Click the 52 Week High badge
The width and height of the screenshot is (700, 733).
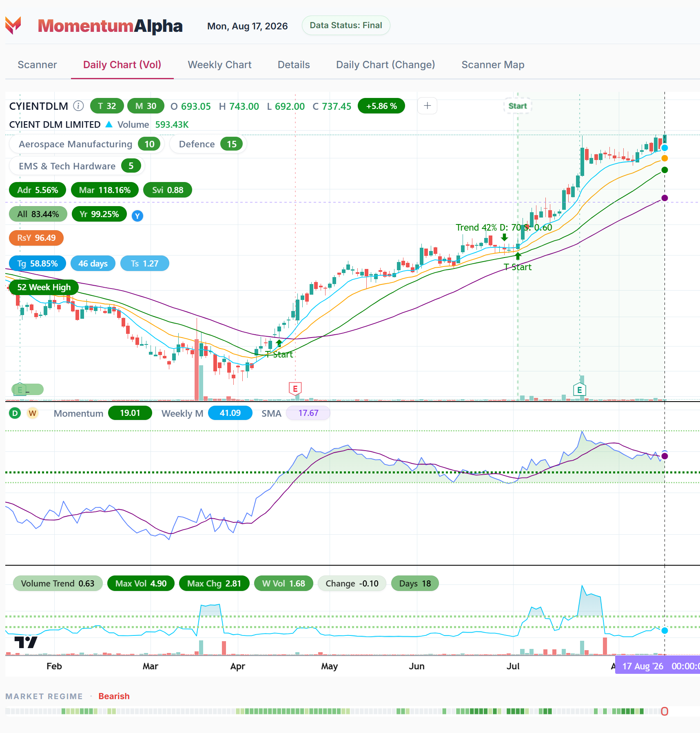44,287
